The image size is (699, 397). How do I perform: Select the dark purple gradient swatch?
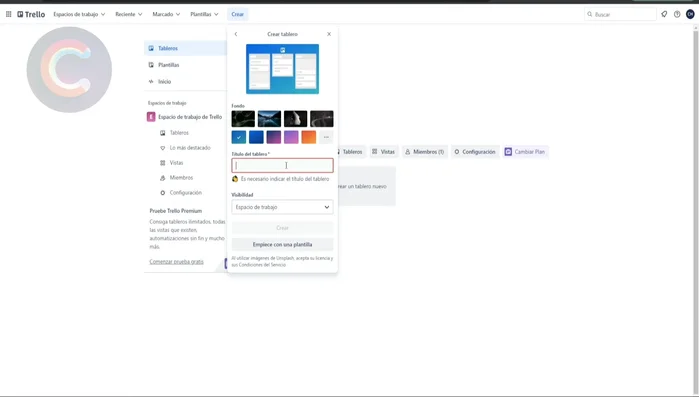(274, 137)
